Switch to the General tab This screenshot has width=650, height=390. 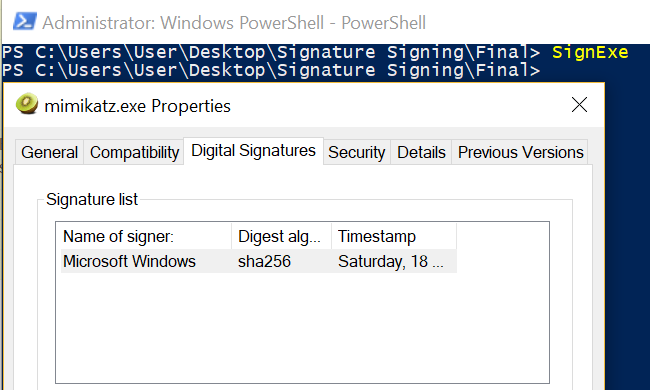click(x=49, y=152)
